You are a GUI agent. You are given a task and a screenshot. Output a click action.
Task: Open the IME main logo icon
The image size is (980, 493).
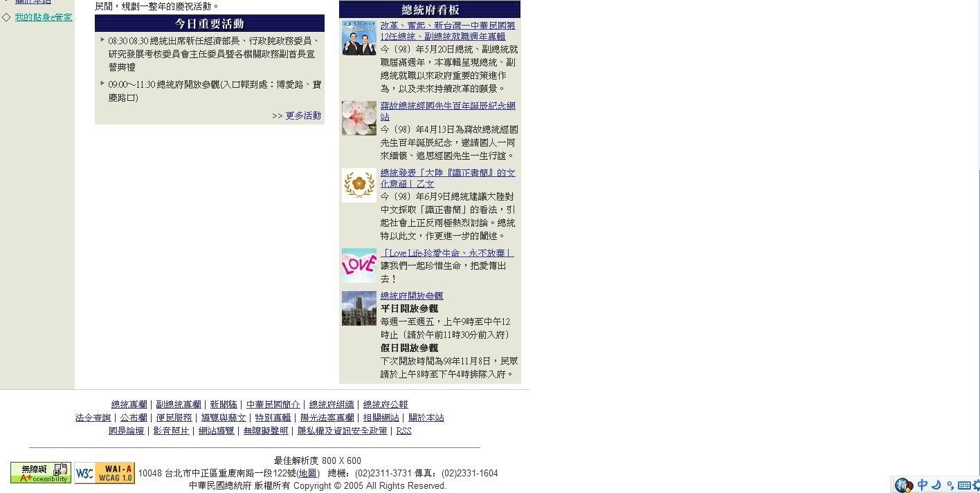click(903, 485)
